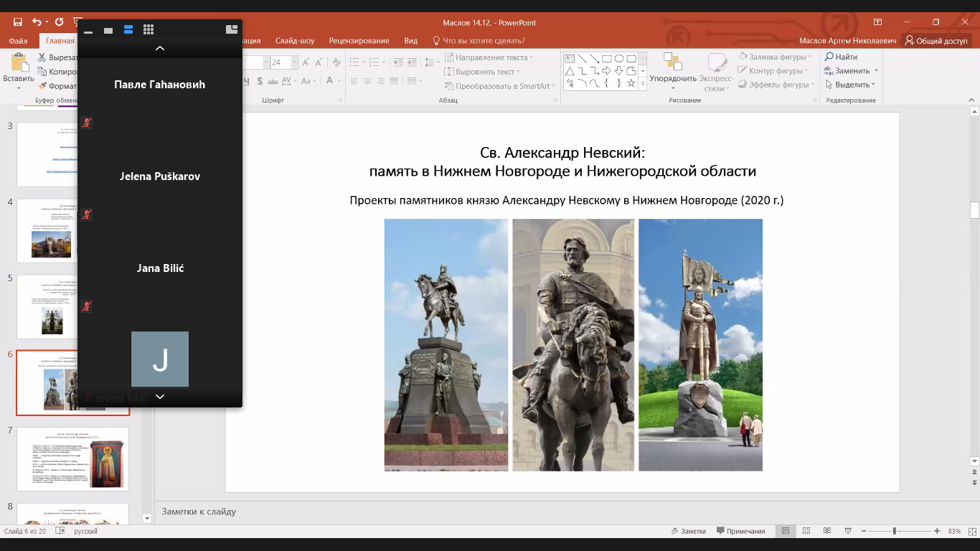Click the Общий доступ share button
The width and height of the screenshot is (980, 551).
click(x=936, y=41)
